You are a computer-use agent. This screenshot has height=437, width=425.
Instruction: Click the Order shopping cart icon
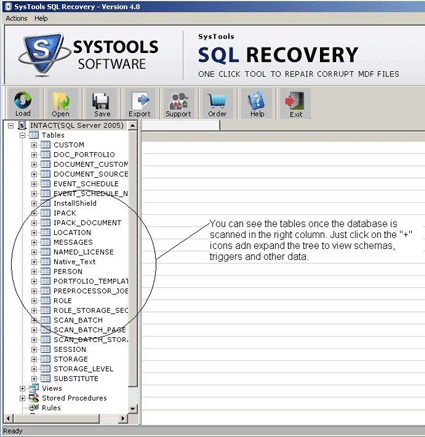[x=217, y=104]
